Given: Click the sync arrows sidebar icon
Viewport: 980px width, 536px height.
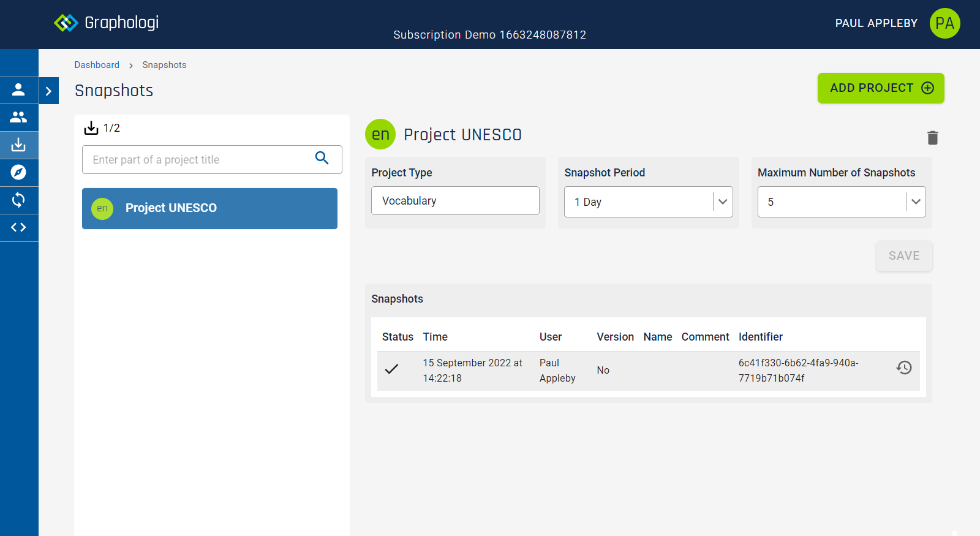Looking at the screenshot, I should (x=18, y=200).
